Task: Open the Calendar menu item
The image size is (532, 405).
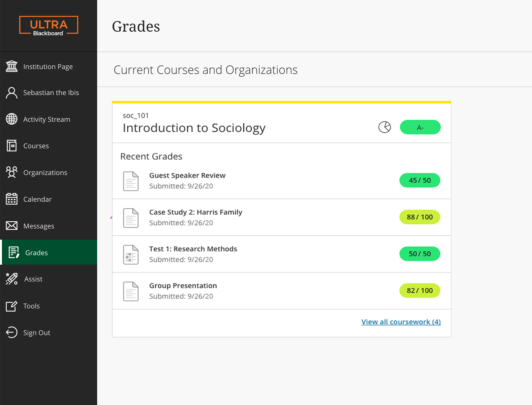Action: tap(49, 199)
